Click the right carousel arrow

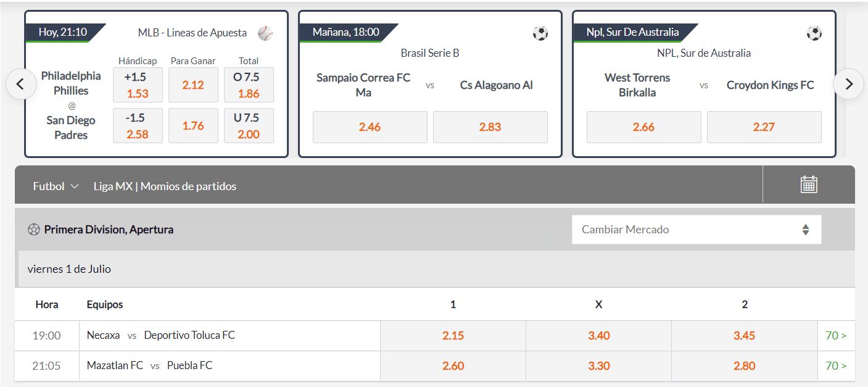click(848, 84)
